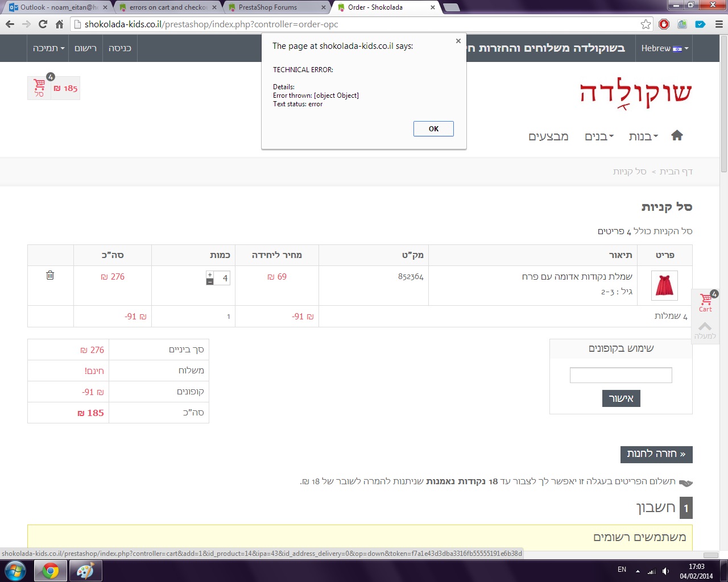Show hidden system tray icons

[638, 571]
